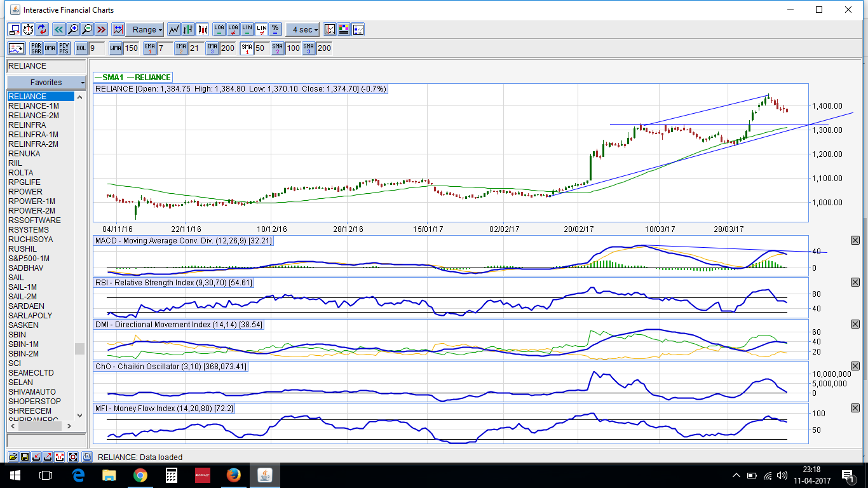
Task: Toggle the BOL Bollinger bands button
Action: coord(81,48)
